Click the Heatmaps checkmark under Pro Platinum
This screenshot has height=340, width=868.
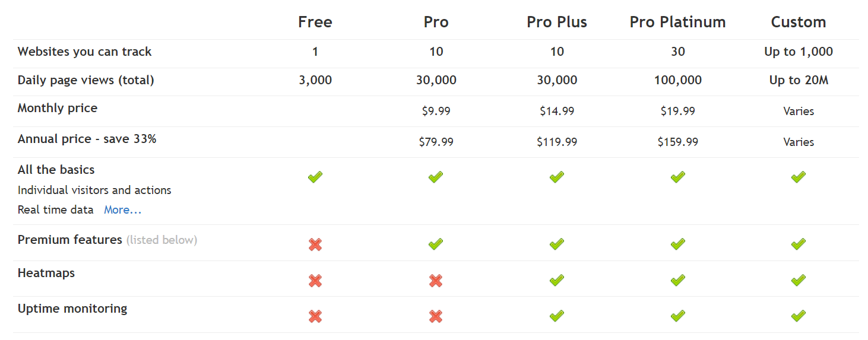pyautogui.click(x=678, y=279)
